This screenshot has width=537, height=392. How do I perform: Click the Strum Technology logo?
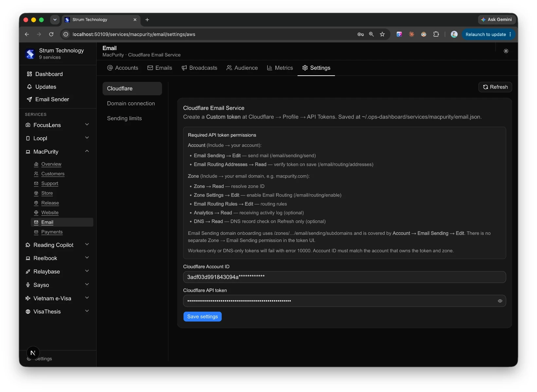(x=30, y=54)
